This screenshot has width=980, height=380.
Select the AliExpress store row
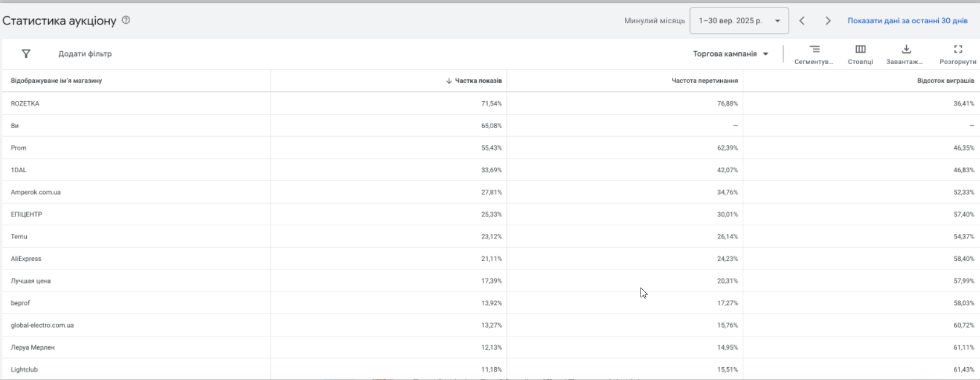pos(26,259)
